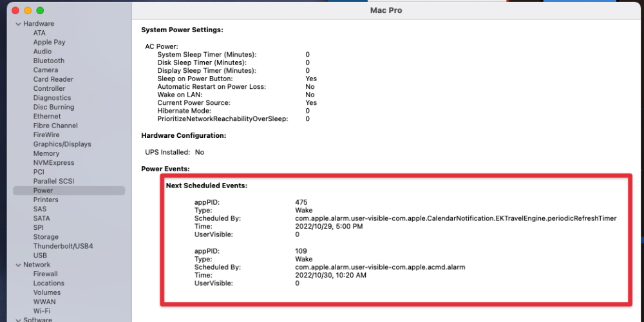Select Bluetooth in the sidebar
Screen dimensions: 644x322
(49, 61)
